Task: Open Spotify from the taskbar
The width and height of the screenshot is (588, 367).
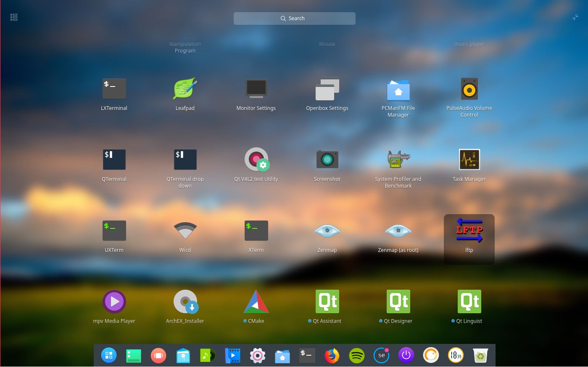Action: click(x=356, y=355)
